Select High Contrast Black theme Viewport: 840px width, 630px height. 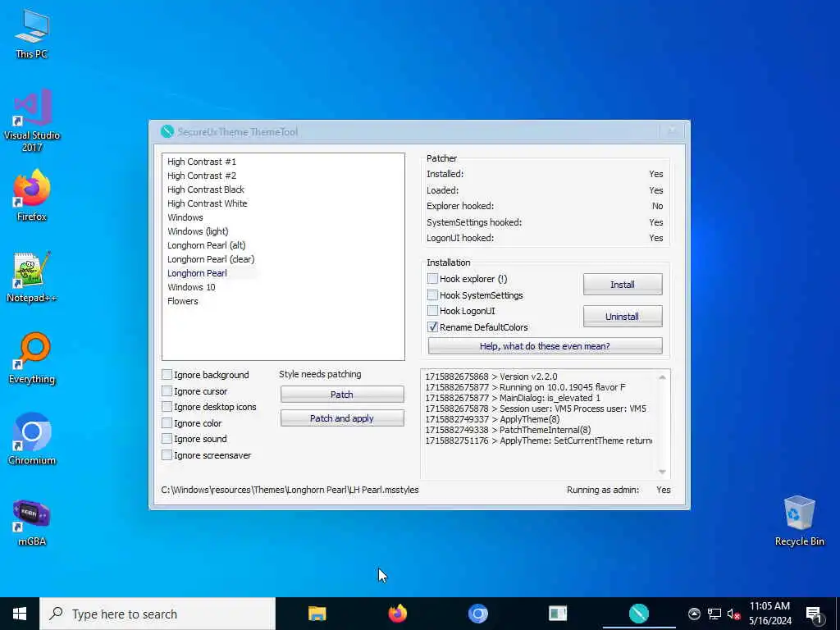tap(206, 189)
